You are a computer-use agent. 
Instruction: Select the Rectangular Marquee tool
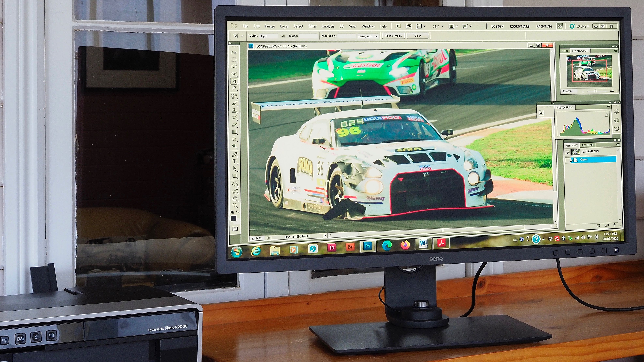tap(234, 60)
